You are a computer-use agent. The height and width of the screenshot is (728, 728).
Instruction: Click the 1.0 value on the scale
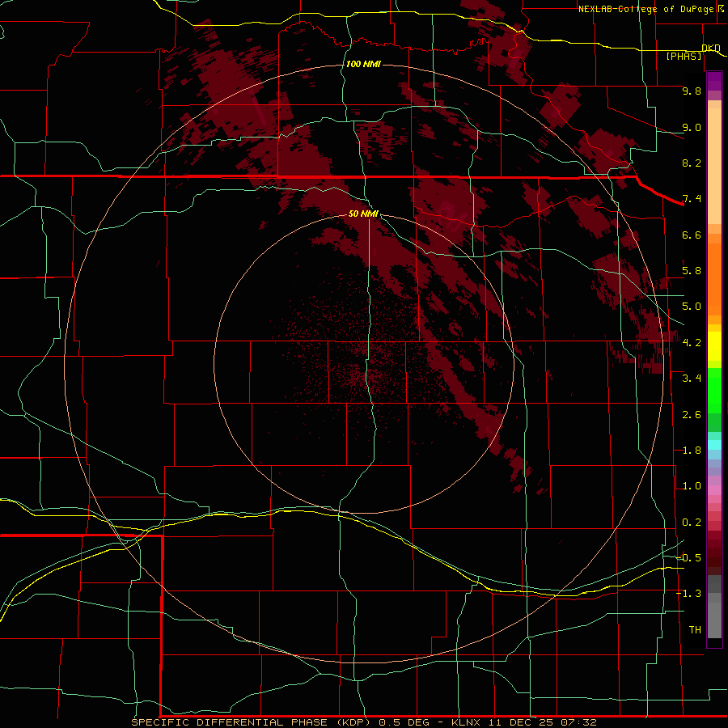(692, 486)
